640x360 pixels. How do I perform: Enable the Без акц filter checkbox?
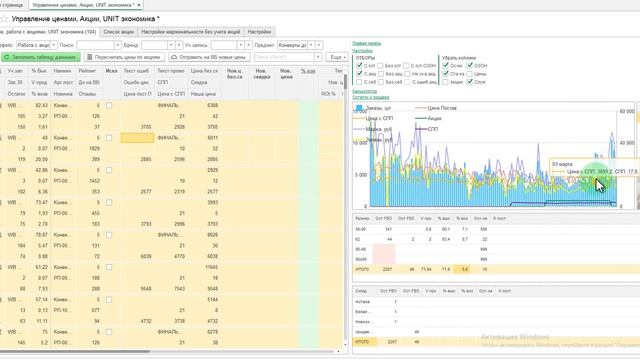[x=381, y=74]
